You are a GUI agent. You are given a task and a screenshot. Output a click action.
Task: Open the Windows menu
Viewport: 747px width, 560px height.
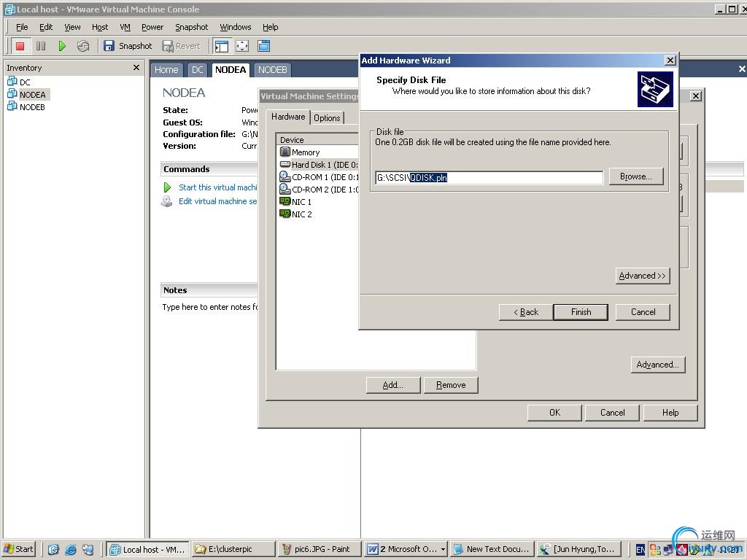click(236, 27)
